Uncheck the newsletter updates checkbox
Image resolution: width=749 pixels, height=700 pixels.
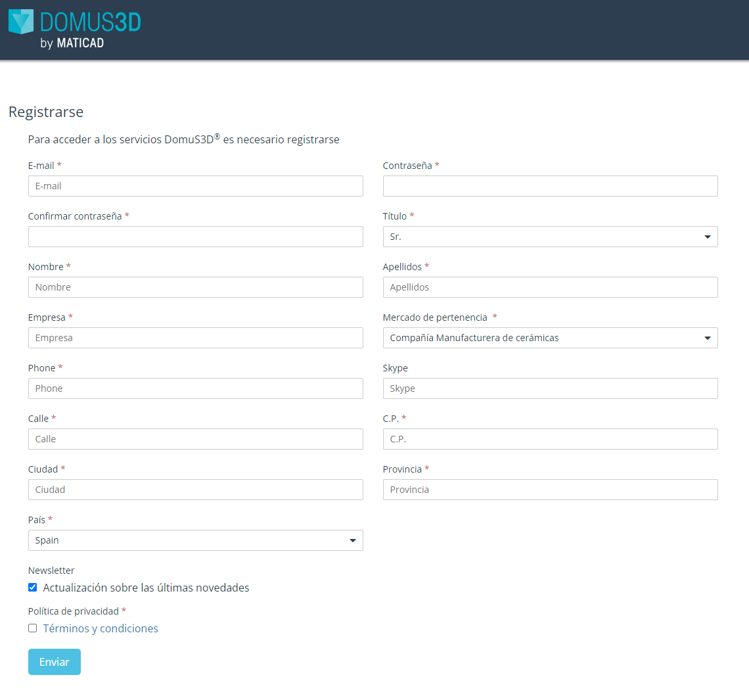(x=32, y=587)
